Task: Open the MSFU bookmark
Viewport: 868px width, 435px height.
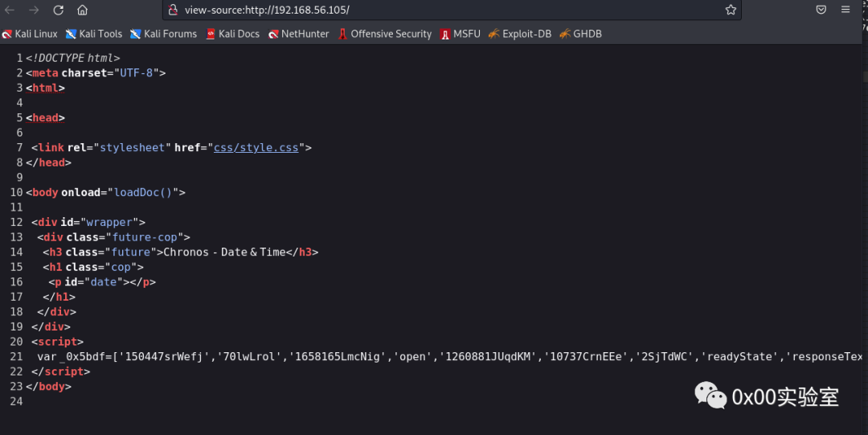Action: coord(460,34)
